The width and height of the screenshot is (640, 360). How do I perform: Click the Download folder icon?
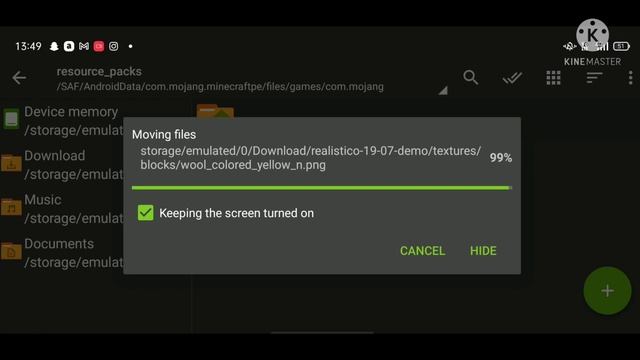pyautogui.click(x=11, y=164)
